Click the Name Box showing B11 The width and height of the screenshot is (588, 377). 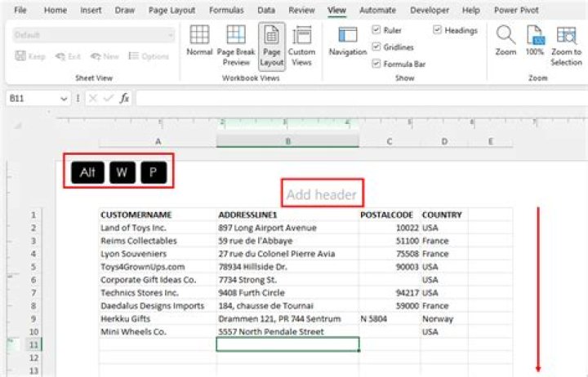(32, 99)
